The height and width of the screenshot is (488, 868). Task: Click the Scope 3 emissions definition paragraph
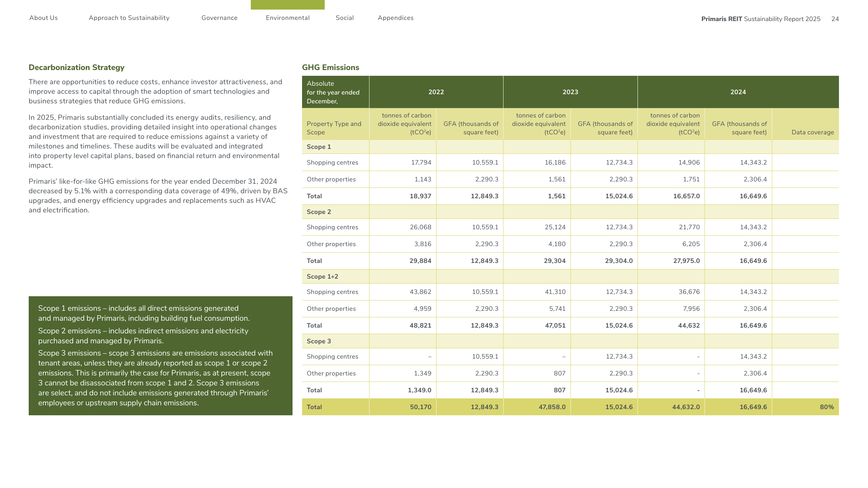coord(155,378)
